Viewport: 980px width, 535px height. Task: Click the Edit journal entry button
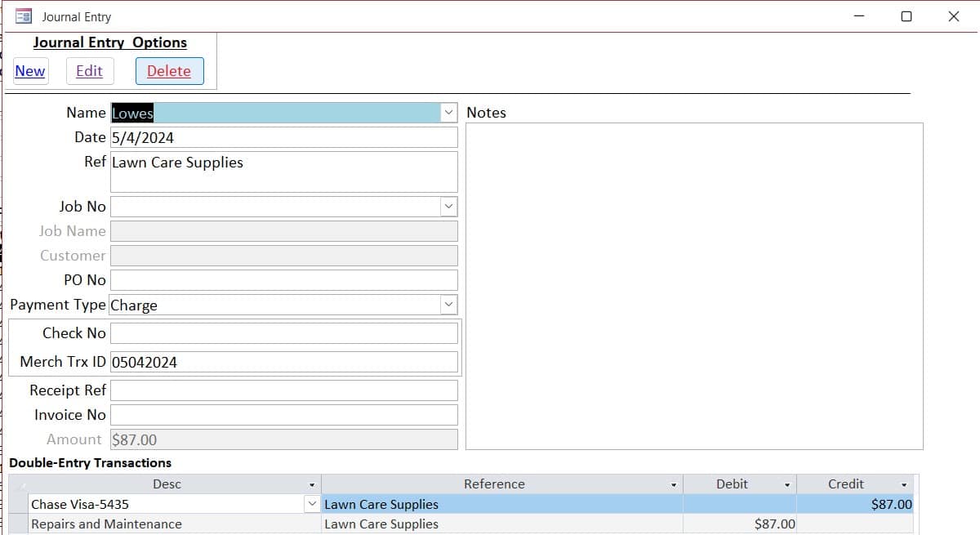coord(90,71)
